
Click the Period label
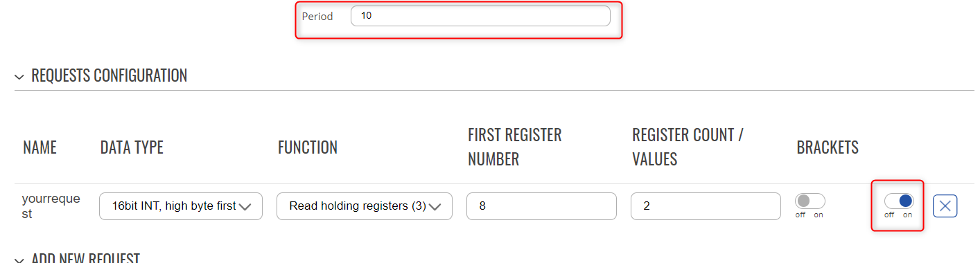[x=317, y=16]
